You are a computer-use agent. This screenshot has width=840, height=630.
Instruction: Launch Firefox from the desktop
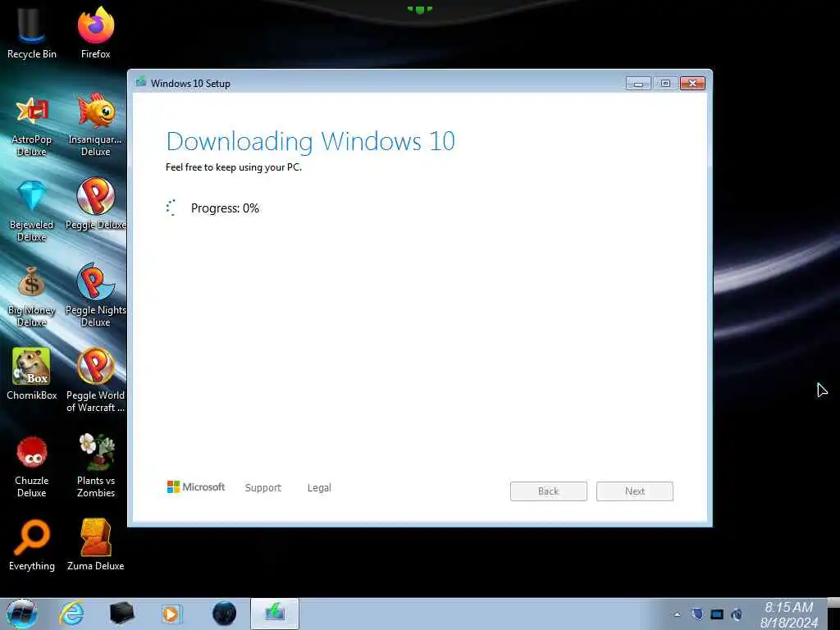[95, 32]
